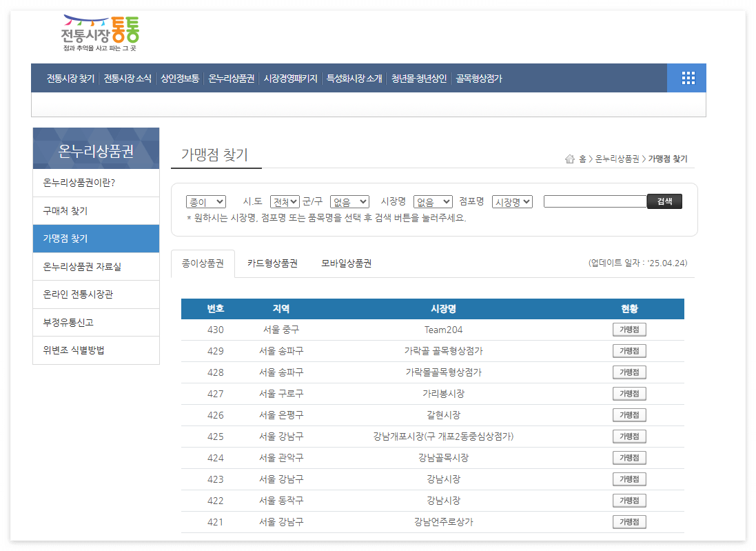756x551 pixels.
Task: Click the 시장명 column header
Action: point(444,309)
